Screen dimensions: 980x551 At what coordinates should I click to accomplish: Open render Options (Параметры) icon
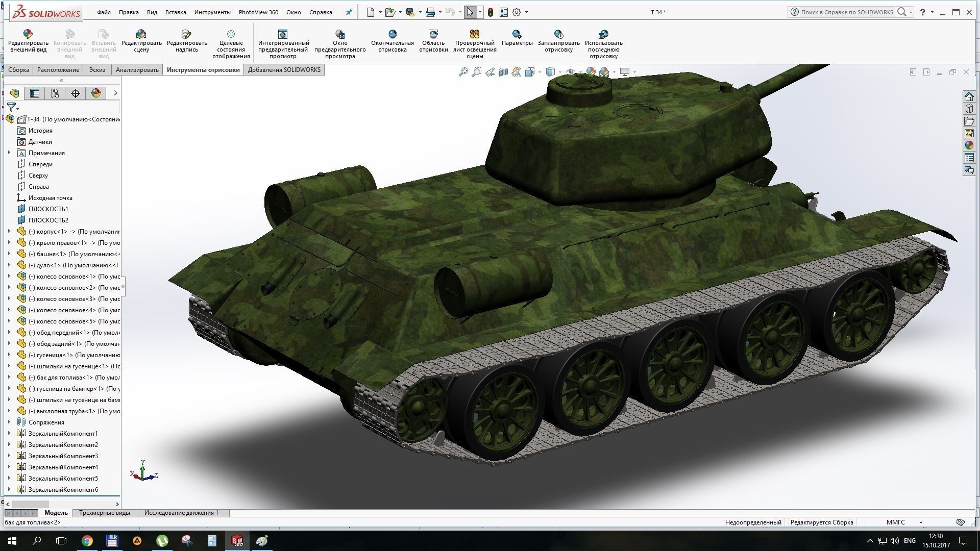click(x=517, y=34)
